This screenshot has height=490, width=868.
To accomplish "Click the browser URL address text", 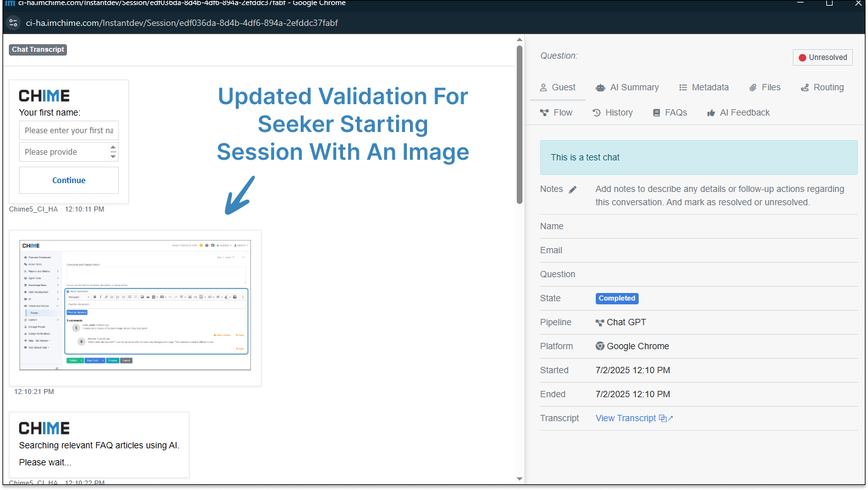I will (182, 23).
